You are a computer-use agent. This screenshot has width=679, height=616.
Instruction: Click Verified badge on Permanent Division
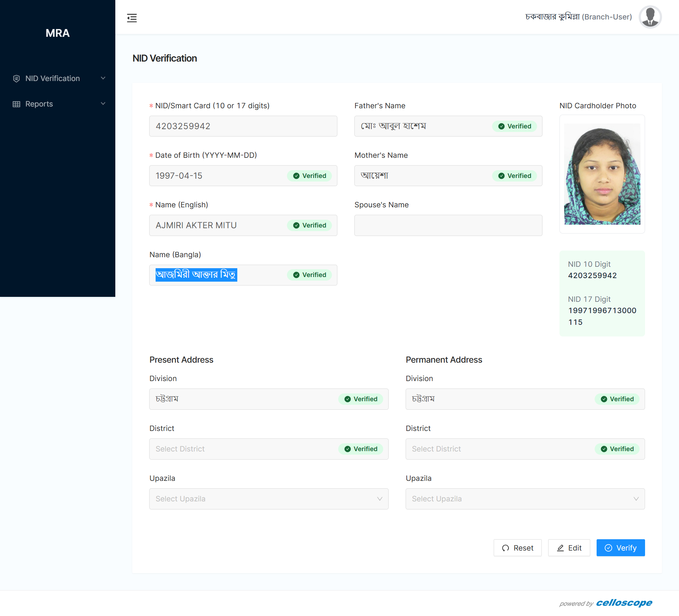tap(617, 399)
